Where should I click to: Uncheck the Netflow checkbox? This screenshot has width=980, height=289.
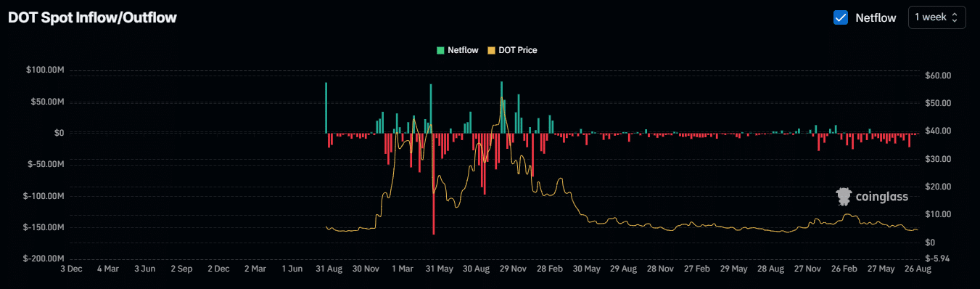pos(841,17)
